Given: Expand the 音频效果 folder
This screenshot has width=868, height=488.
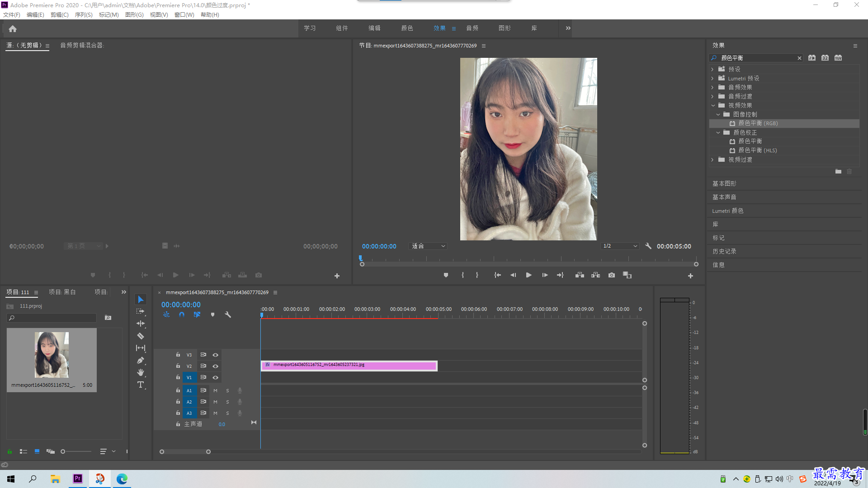Looking at the screenshot, I should pyautogui.click(x=712, y=87).
